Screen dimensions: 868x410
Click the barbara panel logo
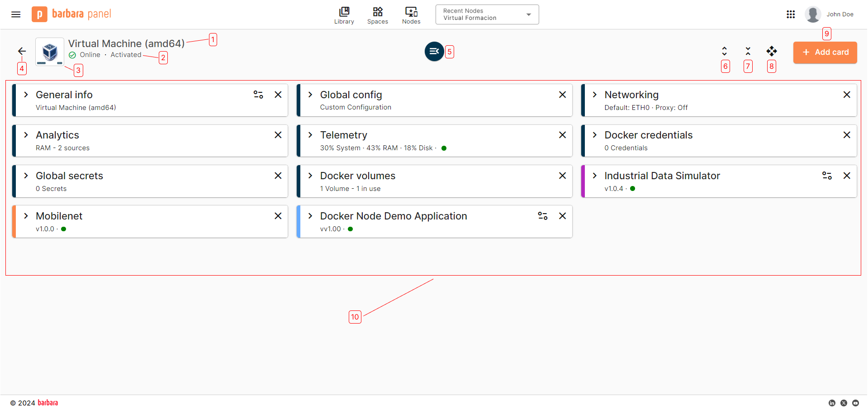(71, 14)
